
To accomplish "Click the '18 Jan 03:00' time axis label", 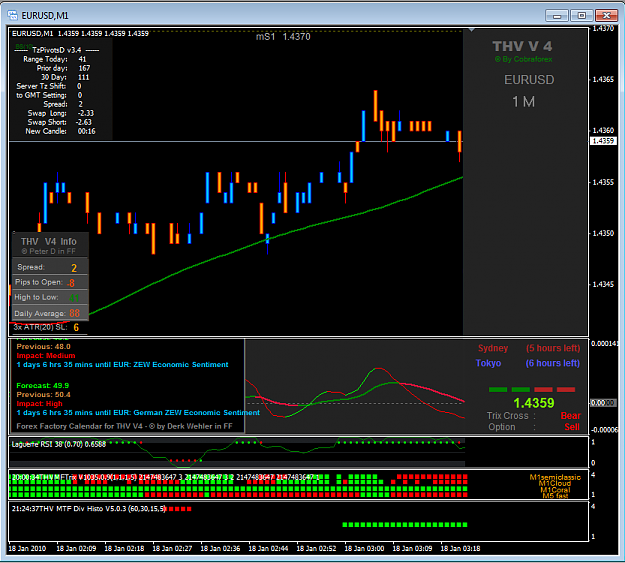I will [x=364, y=549].
